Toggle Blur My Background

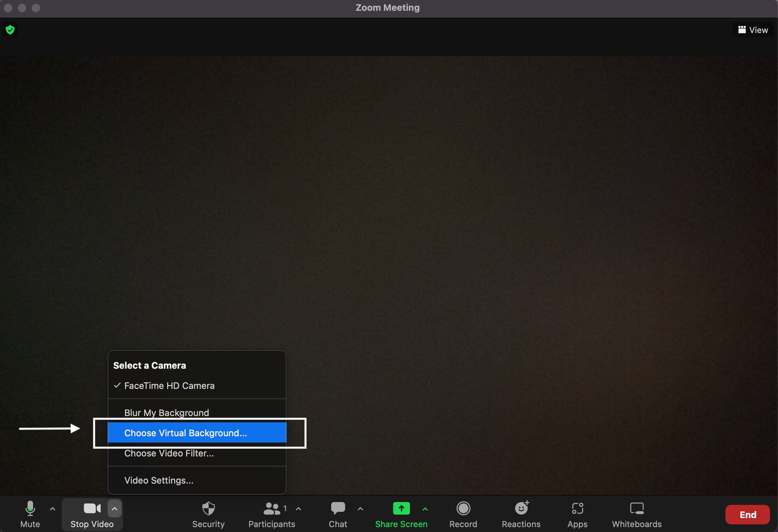166,413
